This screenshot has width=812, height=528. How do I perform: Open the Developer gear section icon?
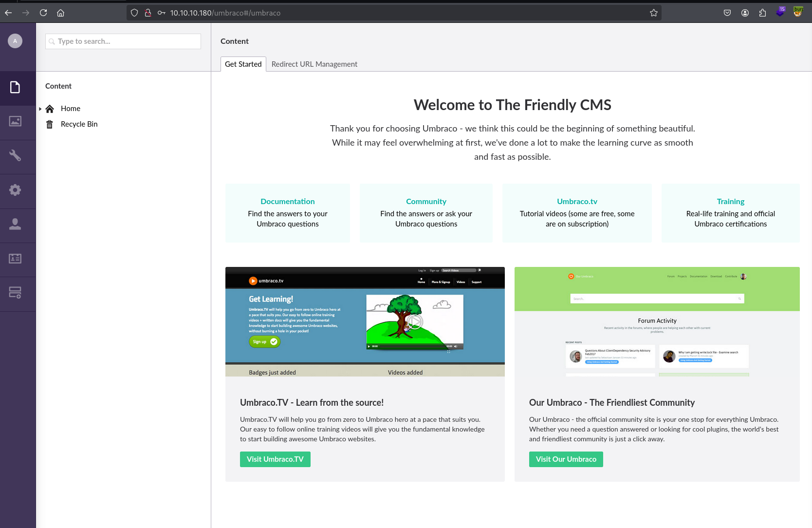15,190
